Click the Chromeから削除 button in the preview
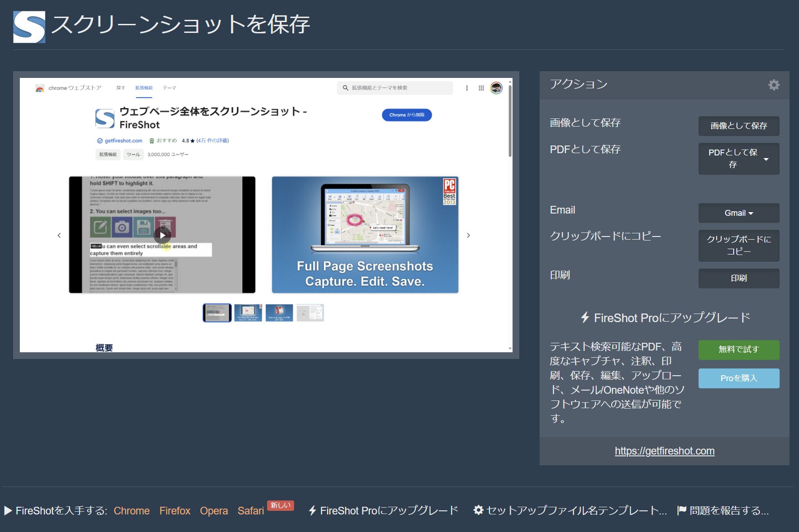 pos(407,115)
